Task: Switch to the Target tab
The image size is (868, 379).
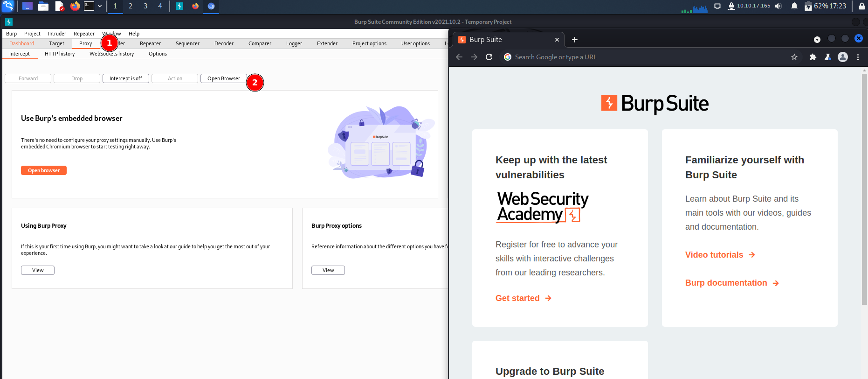Action: point(56,43)
